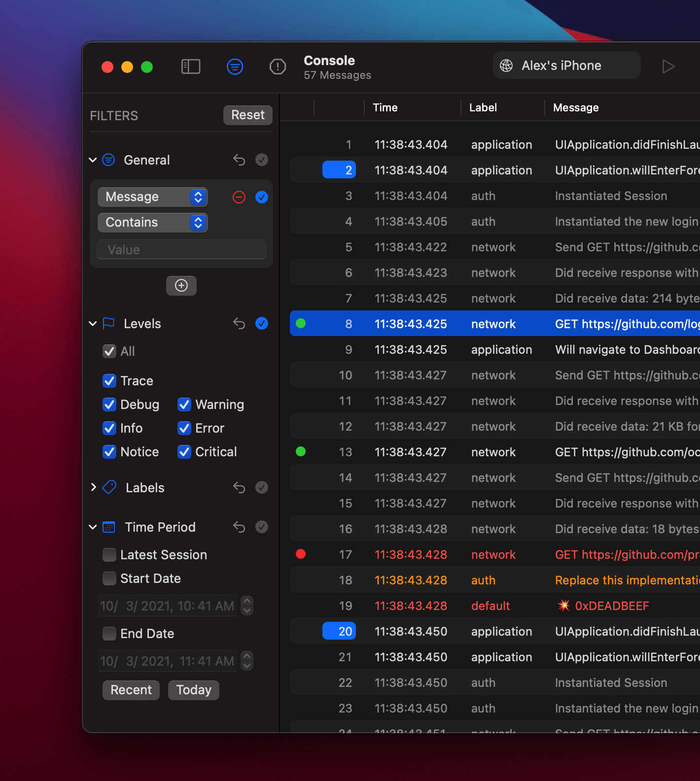Click the exclamation issues toolbar icon
700x781 pixels.
coord(278,67)
